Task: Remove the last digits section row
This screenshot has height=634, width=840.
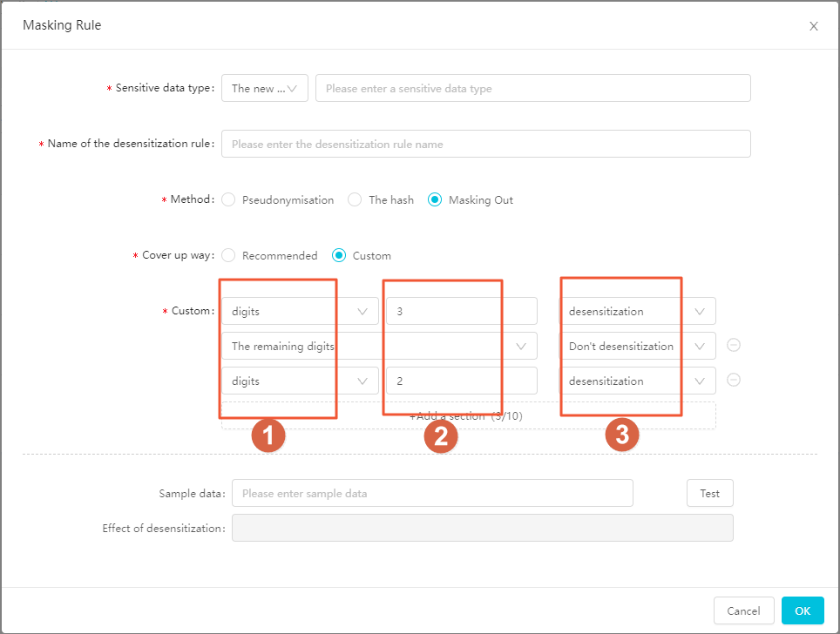Action: coord(734,381)
